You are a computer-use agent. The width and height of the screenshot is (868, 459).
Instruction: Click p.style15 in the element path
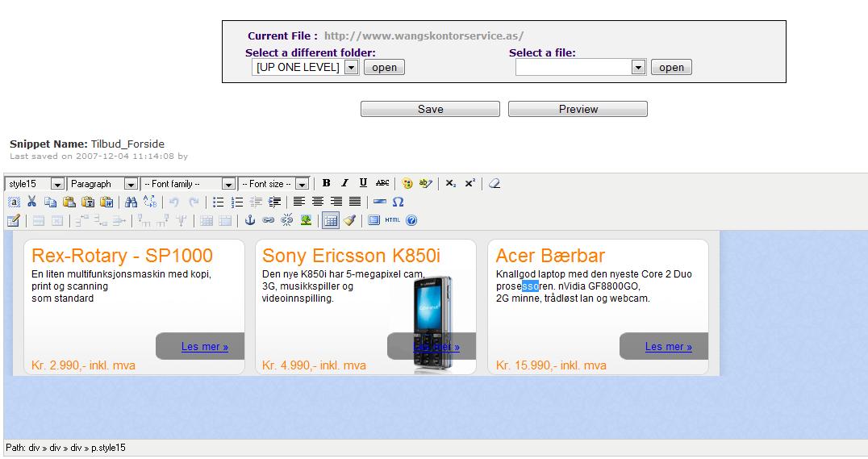click(108, 448)
